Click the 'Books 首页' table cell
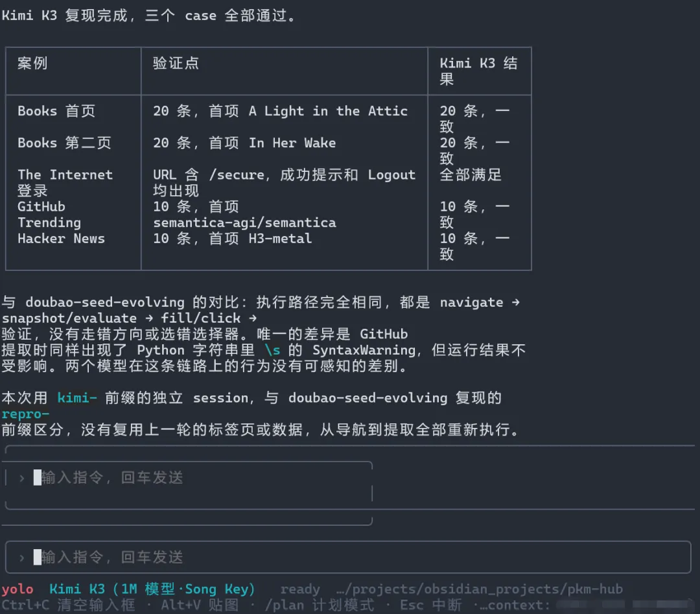 click(x=56, y=111)
